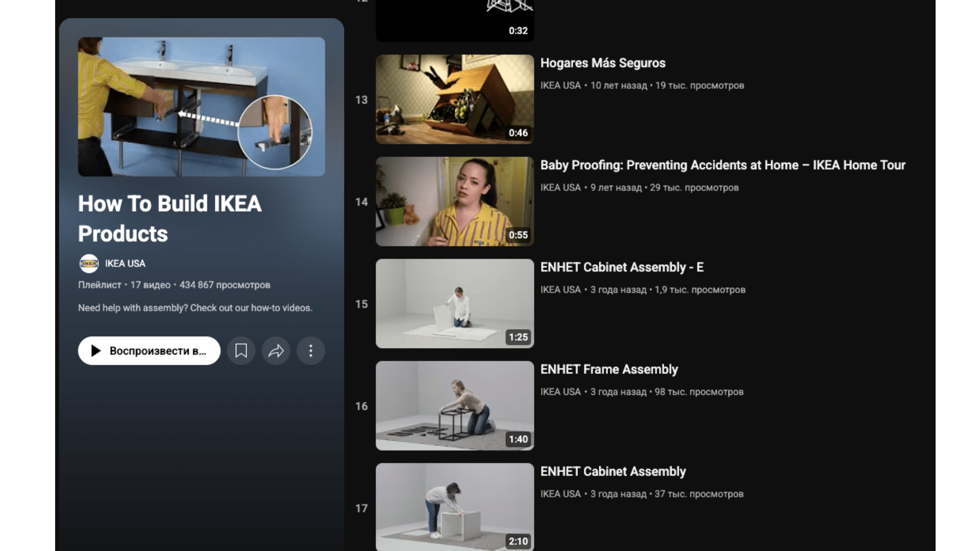Open the partially visible 0:32 video thumbnail
980x551 pixels.
[454, 20]
